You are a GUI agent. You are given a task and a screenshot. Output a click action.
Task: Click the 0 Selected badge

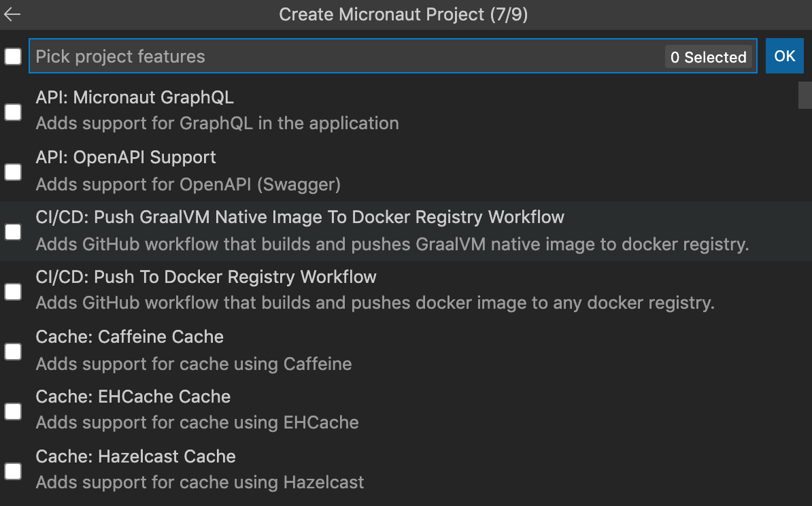coord(708,57)
